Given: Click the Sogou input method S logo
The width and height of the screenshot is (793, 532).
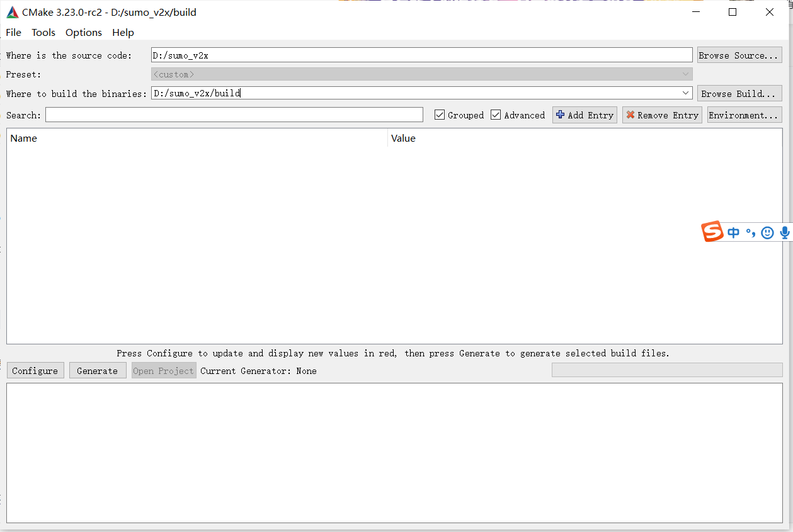Looking at the screenshot, I should (x=712, y=232).
